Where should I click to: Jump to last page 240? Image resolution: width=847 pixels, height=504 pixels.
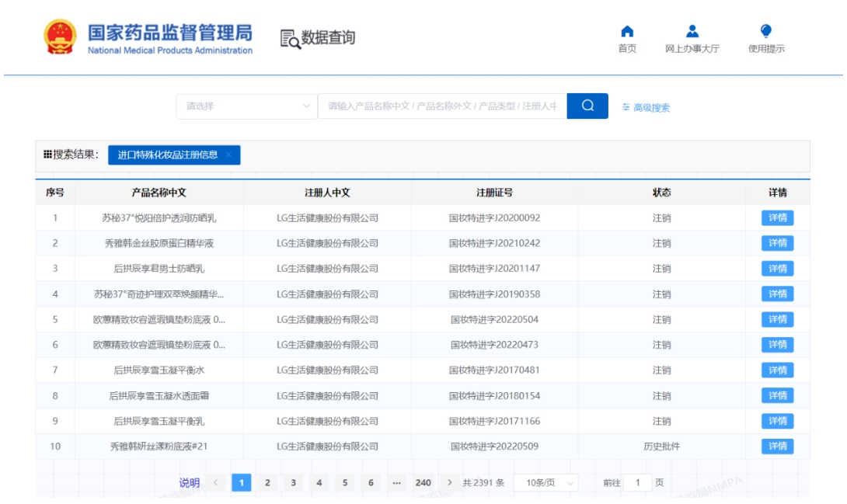click(423, 483)
